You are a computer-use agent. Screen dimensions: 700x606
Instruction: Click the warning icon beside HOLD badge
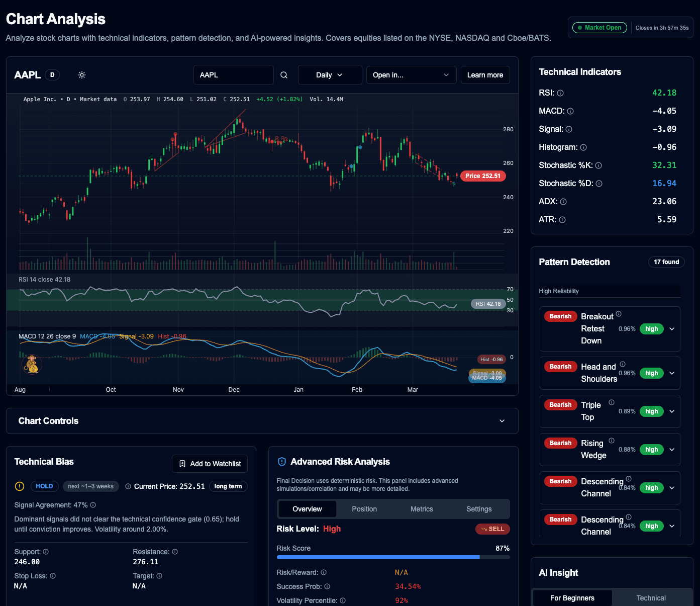(19, 486)
